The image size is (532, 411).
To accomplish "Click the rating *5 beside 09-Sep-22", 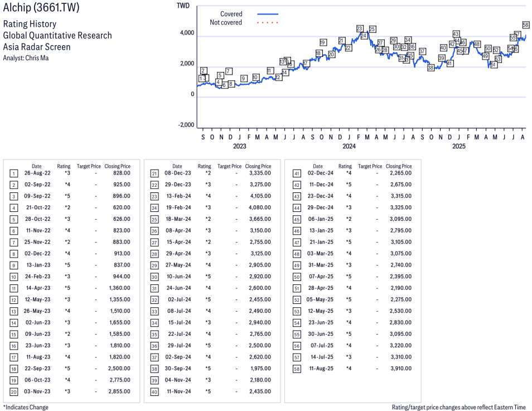I will point(67,196).
